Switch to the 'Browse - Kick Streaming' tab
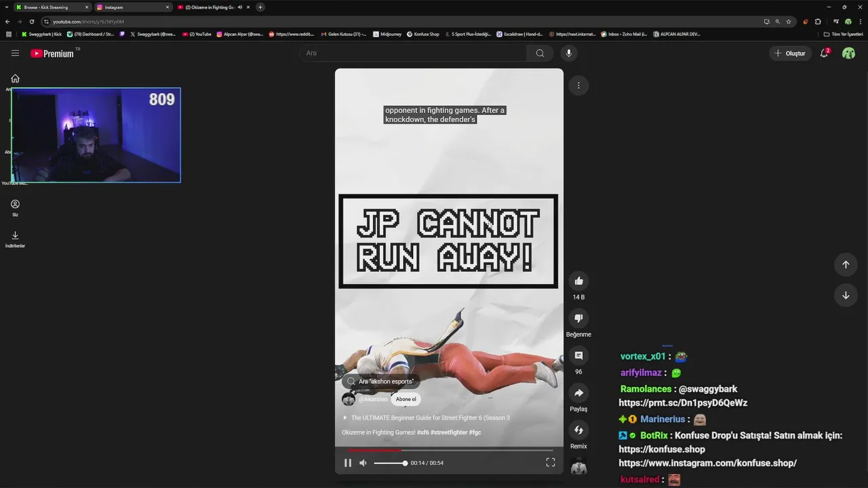The image size is (868, 488). (52, 7)
